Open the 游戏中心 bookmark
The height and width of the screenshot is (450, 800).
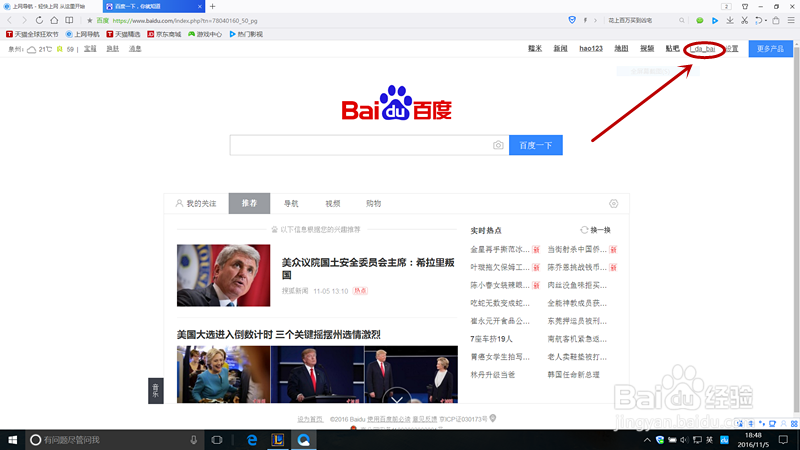205,34
